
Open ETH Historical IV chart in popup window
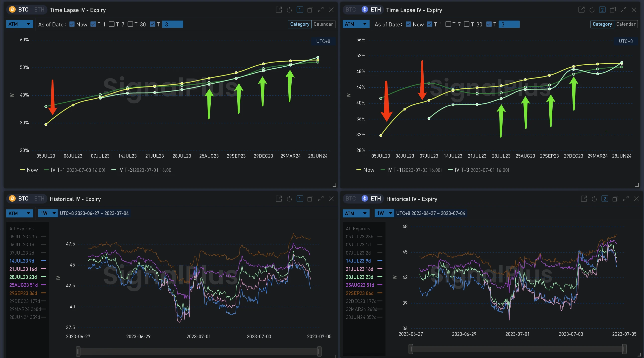coord(584,199)
